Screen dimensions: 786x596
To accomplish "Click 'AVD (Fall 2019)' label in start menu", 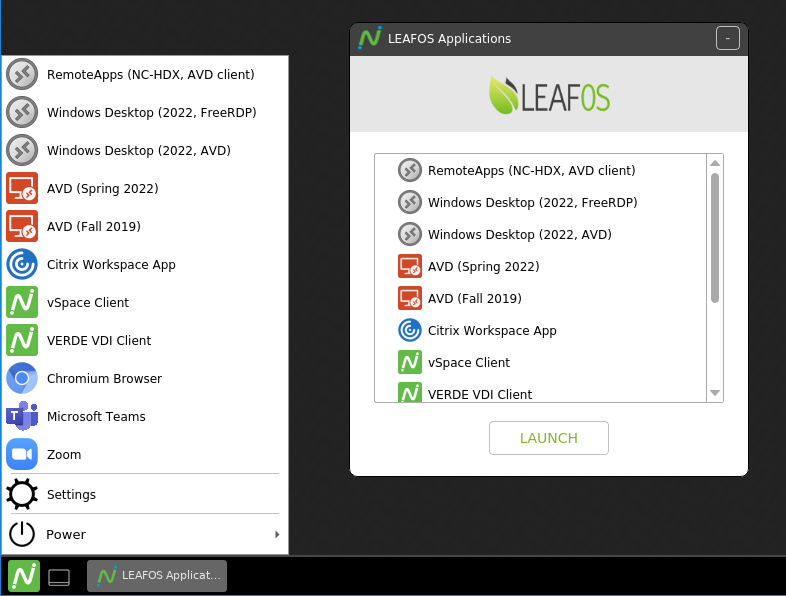I will [94, 227].
